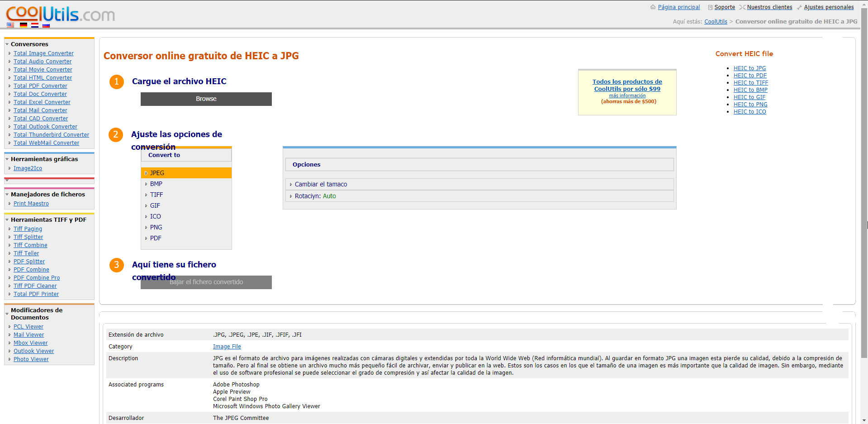Click the vertical page scrollbar thumb
Image resolution: width=868 pixels, height=424 pixels.
tap(864, 183)
